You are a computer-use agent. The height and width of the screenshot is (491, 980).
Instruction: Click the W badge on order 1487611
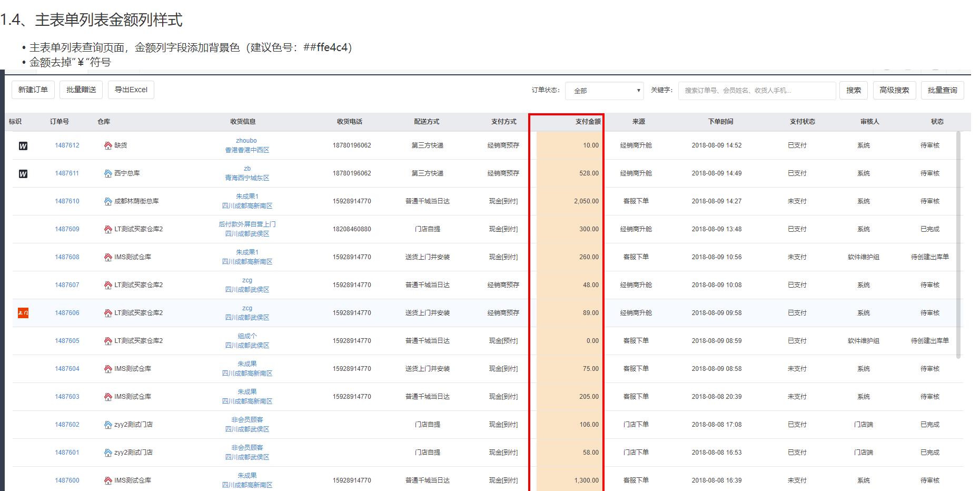(x=23, y=174)
